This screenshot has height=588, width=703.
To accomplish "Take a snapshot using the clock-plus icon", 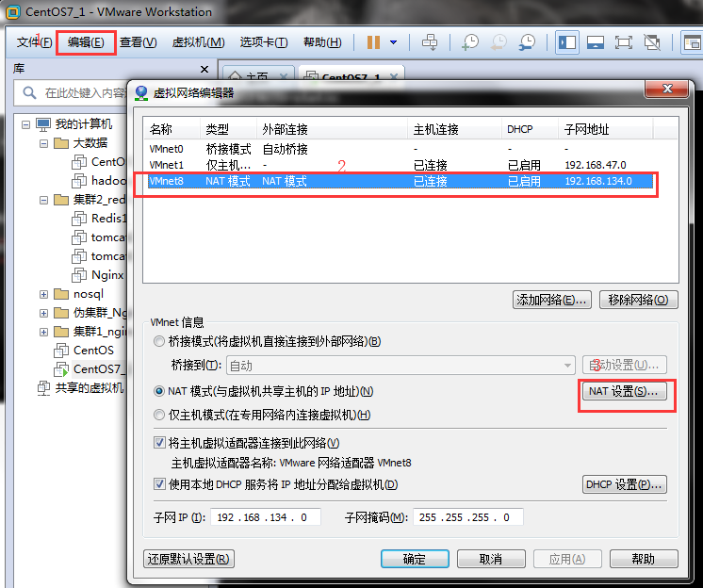I will pos(470,42).
